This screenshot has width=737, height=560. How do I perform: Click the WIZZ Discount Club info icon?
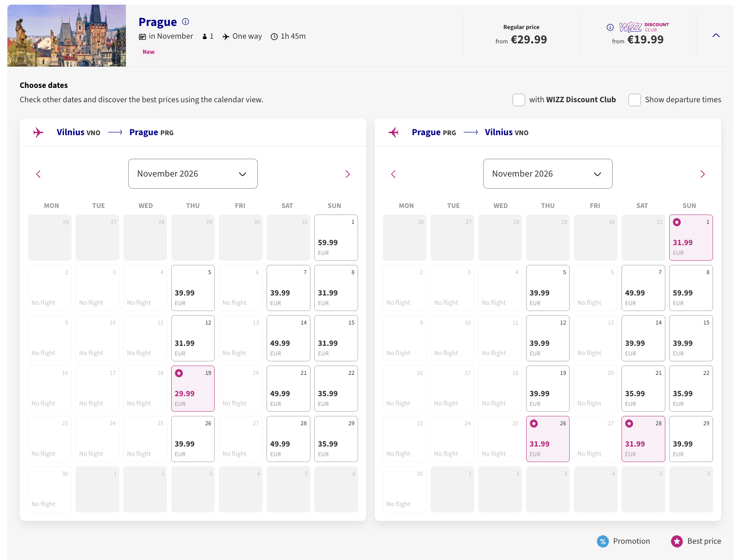coord(610,27)
